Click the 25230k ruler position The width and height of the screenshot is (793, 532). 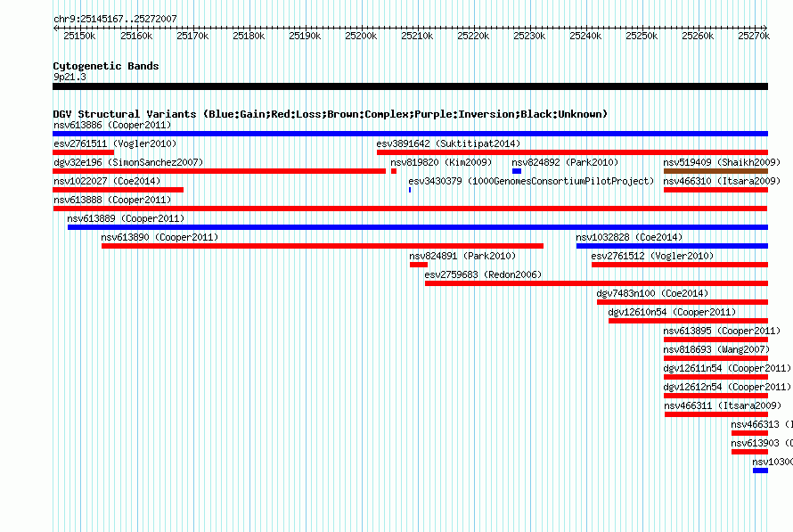[x=529, y=36]
